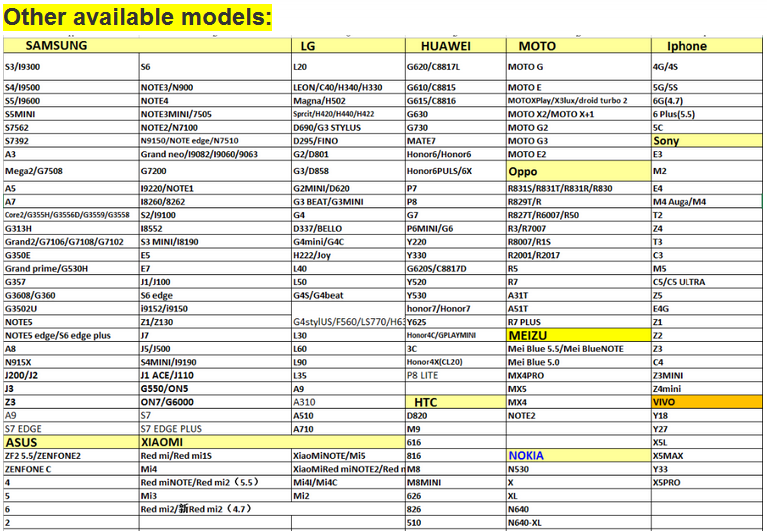Select cell "MOTO X2/MOTO X+1"
Image resolution: width=767 pixels, height=532 pixels.
[x=579, y=114]
